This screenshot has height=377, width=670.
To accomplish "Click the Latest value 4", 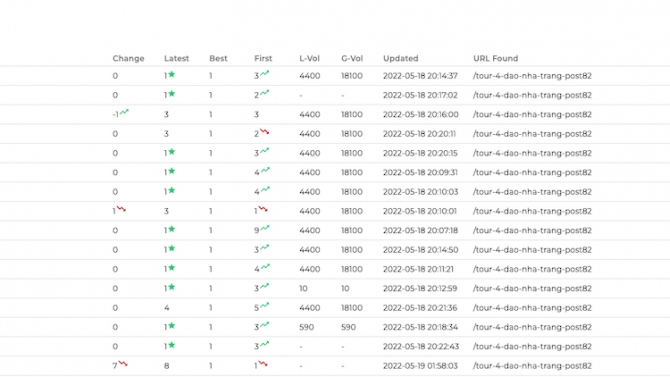I will pos(167,308).
